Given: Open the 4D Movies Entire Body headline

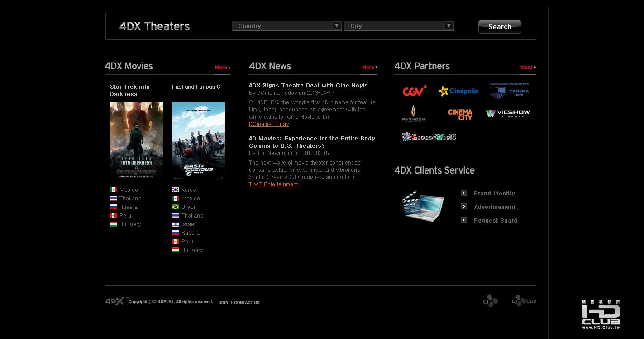Looking at the screenshot, I should click(312, 142).
